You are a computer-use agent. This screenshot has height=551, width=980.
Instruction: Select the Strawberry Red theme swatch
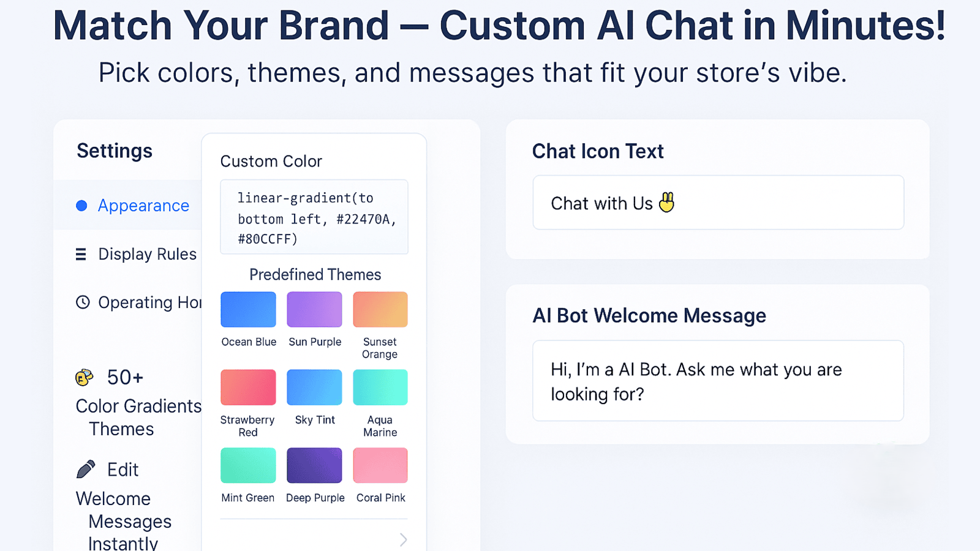coord(248,388)
